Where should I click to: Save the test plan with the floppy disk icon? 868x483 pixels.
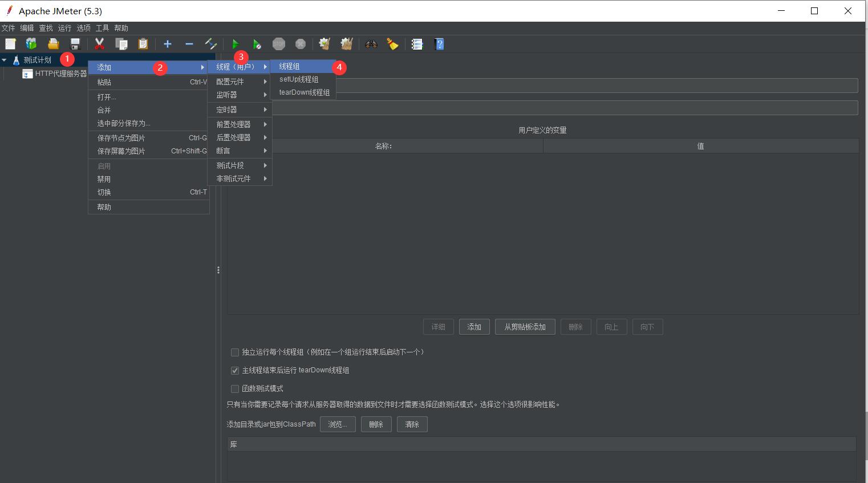[75, 44]
